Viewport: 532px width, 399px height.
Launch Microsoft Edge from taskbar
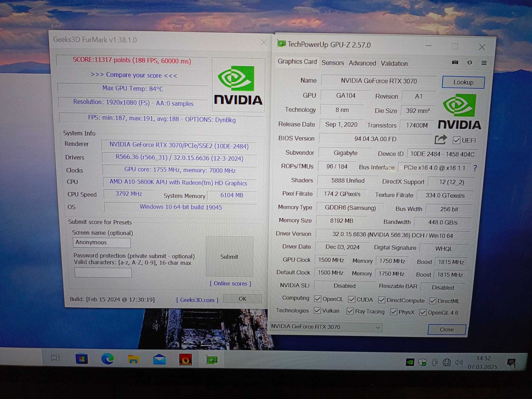coord(107,359)
